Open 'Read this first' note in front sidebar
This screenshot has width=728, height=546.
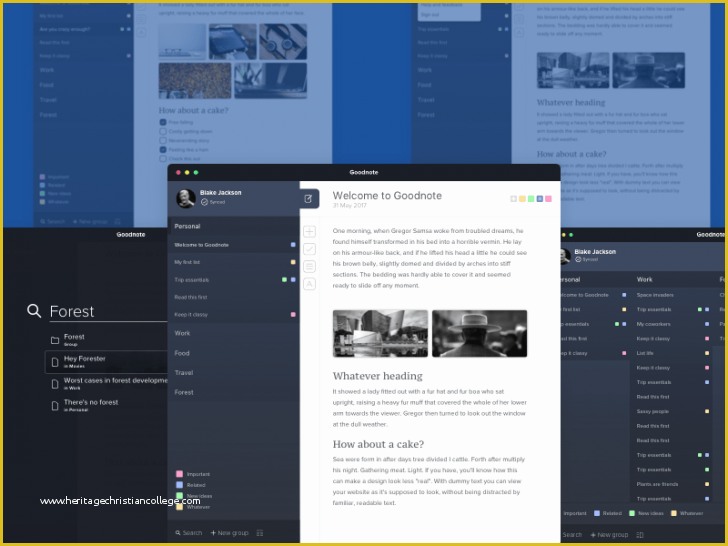click(x=234, y=297)
